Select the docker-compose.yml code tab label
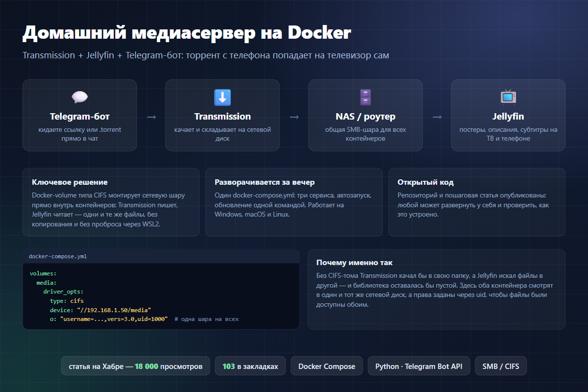588x392 pixels. (x=58, y=256)
